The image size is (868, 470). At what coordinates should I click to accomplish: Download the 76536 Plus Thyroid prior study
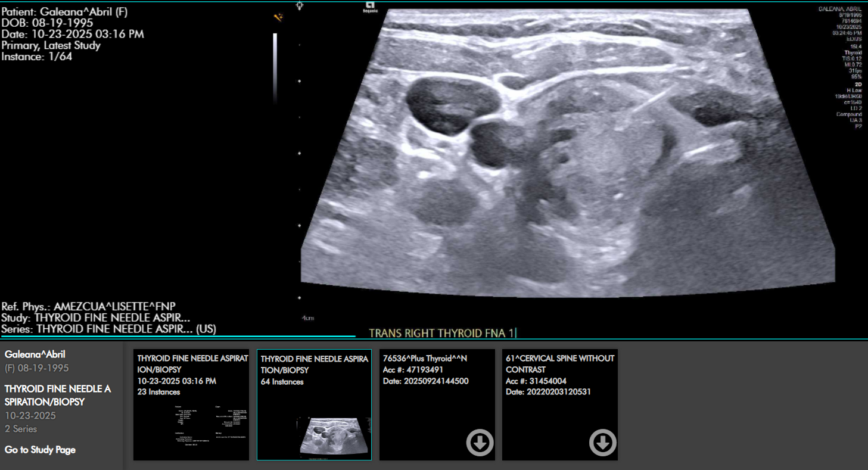[480, 443]
